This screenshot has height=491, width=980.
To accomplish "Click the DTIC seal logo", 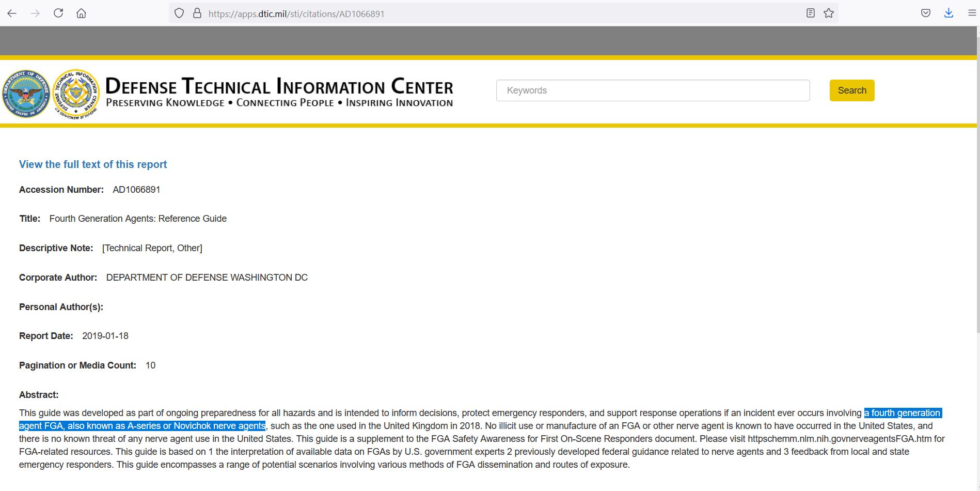I will click(76, 94).
